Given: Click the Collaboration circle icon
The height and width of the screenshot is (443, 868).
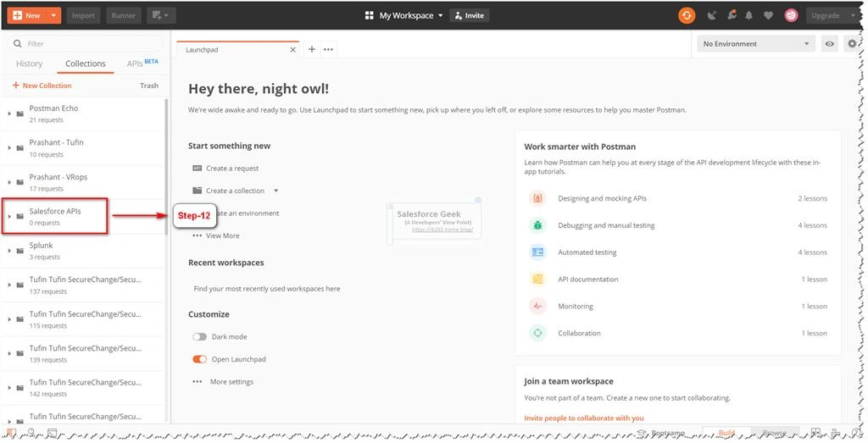Looking at the screenshot, I should pos(537,333).
